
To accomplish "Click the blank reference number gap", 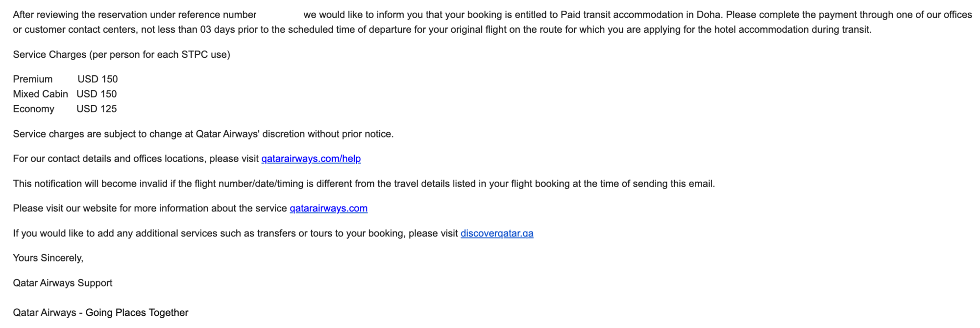I will [280, 15].
